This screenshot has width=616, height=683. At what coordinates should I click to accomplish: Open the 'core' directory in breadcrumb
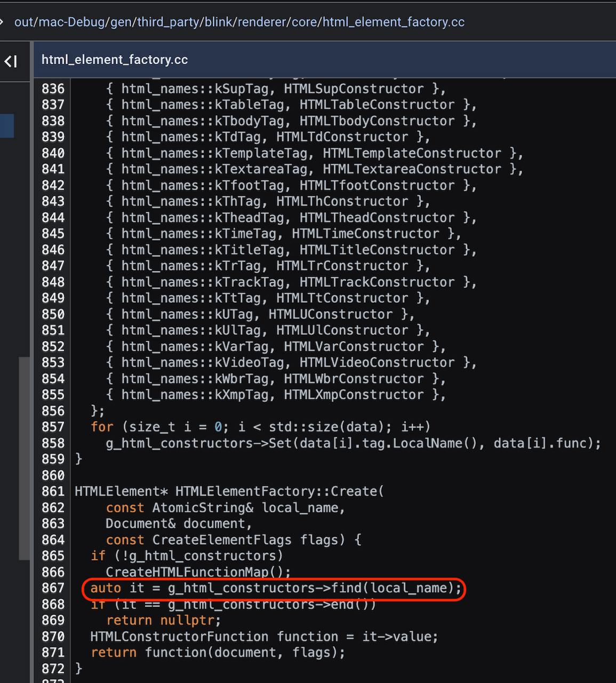pos(306,22)
